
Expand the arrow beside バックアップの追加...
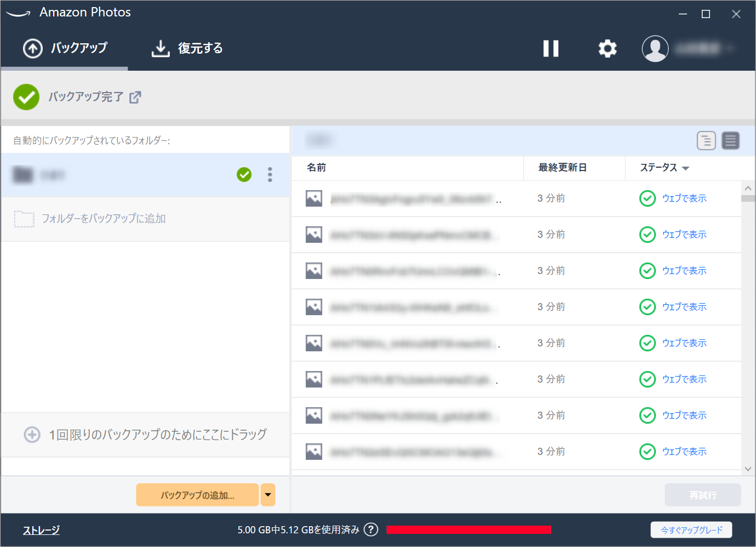[268, 495]
